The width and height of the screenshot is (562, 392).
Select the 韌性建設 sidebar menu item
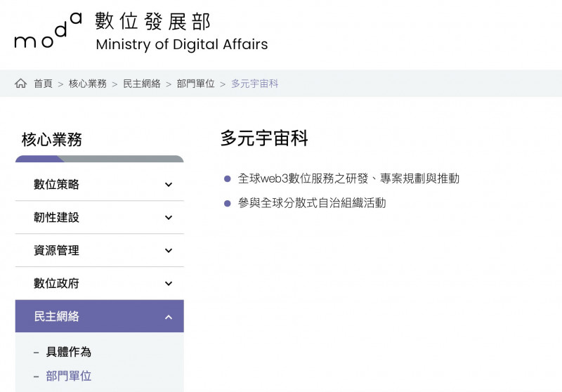(x=99, y=217)
